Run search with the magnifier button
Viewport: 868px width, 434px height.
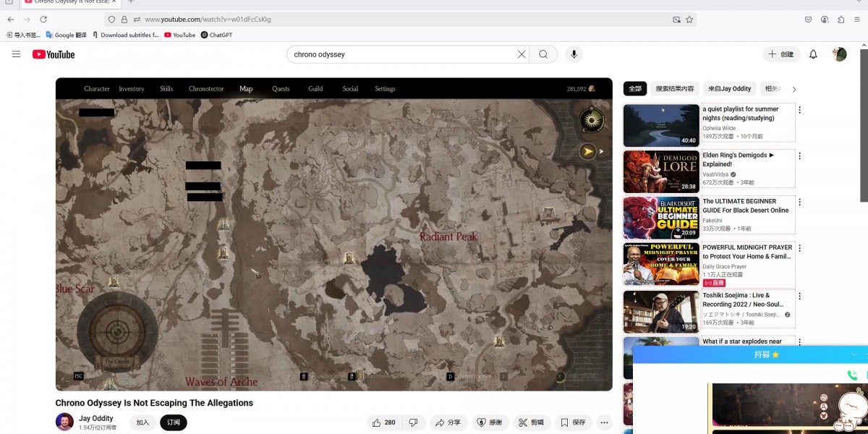click(x=543, y=54)
